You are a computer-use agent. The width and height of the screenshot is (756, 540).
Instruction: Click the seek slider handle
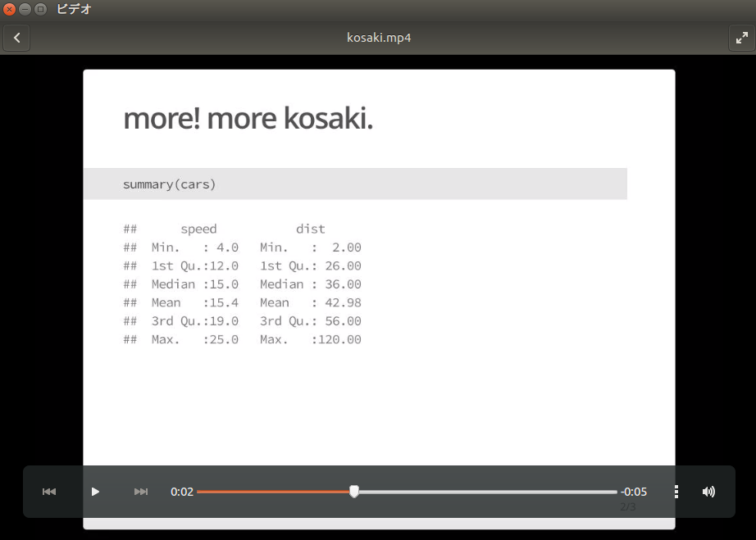pos(353,492)
